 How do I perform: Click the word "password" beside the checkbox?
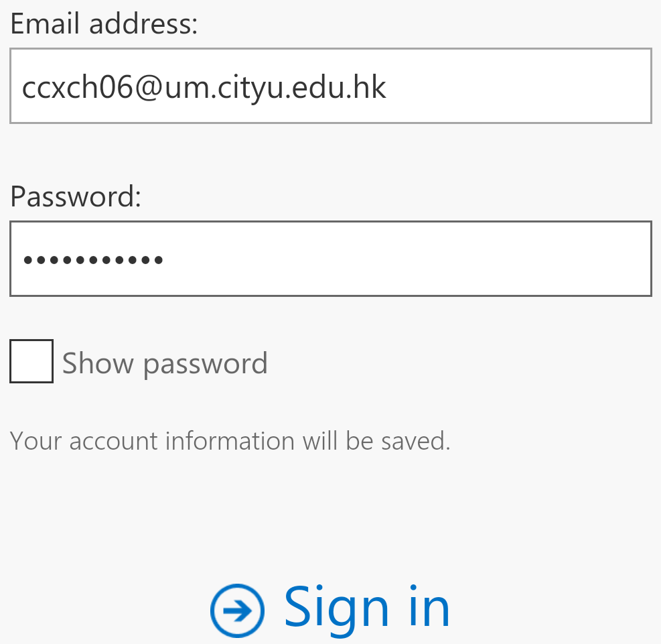pyautogui.click(x=205, y=365)
